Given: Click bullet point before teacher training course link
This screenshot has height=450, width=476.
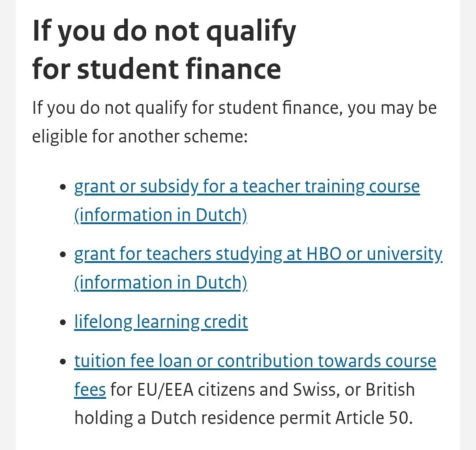Looking at the screenshot, I should [62, 187].
